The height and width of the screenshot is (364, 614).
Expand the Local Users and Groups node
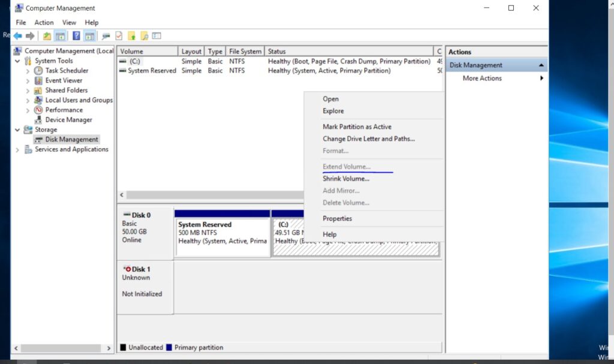point(28,100)
